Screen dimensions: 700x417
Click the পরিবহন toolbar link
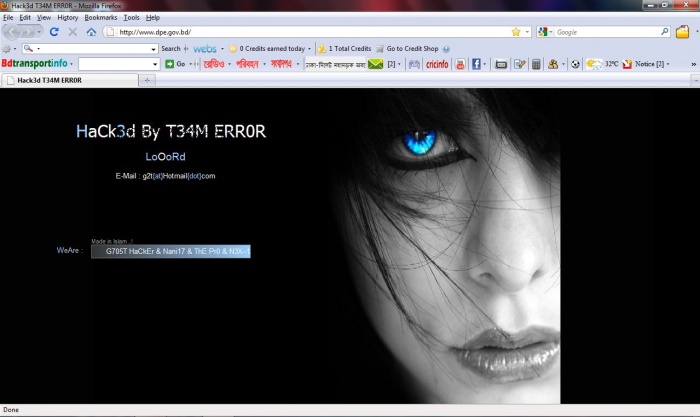coord(247,64)
